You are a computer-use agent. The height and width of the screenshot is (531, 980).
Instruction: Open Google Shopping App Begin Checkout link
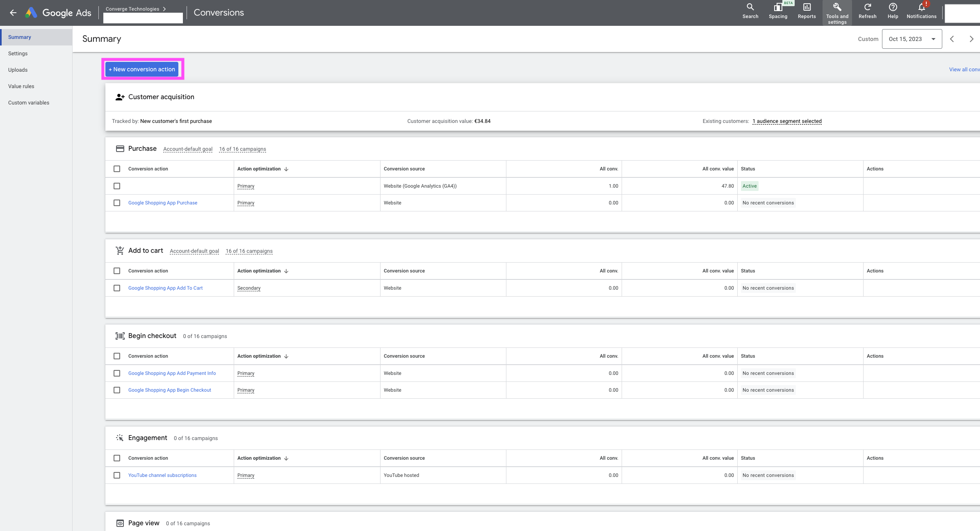point(170,390)
